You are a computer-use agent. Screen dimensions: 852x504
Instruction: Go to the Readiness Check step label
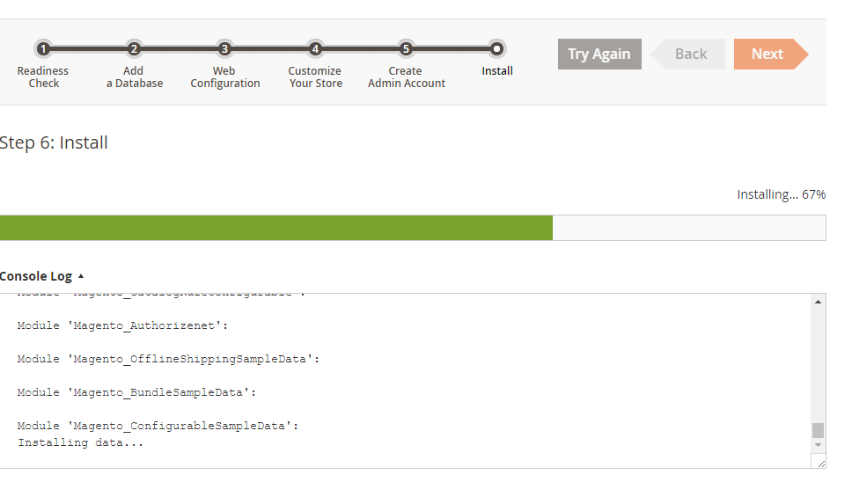pyautogui.click(x=43, y=77)
